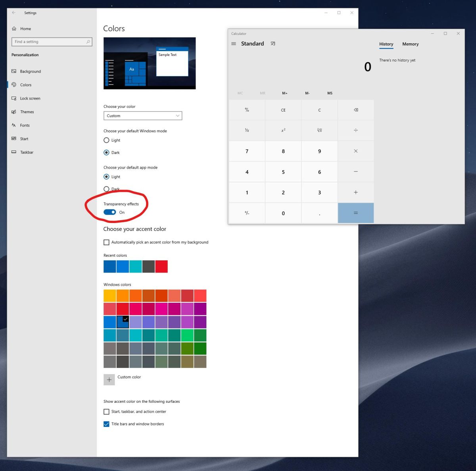Click the equals key in Calculator
Image resolution: width=476 pixels, height=471 pixels.
pos(356,213)
